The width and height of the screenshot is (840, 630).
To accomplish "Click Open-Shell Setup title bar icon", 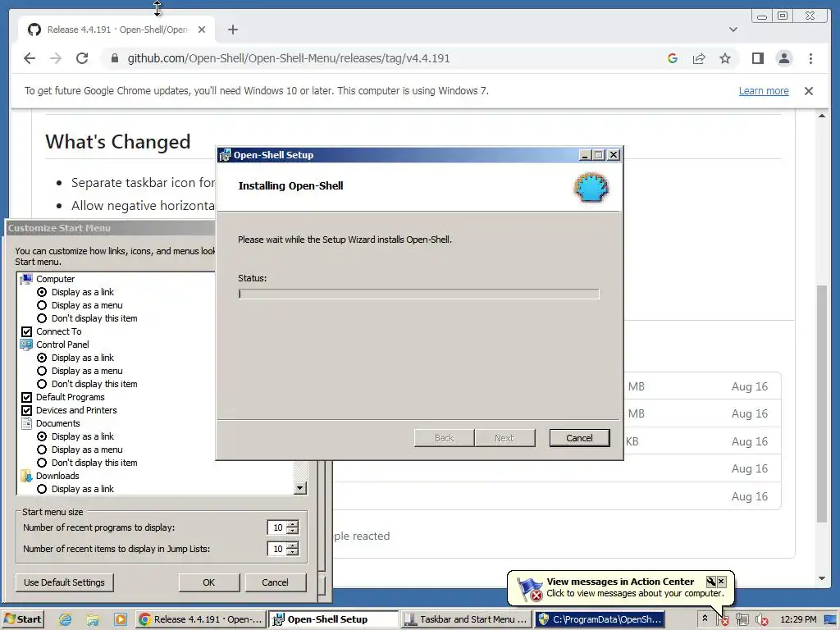I will [x=225, y=155].
